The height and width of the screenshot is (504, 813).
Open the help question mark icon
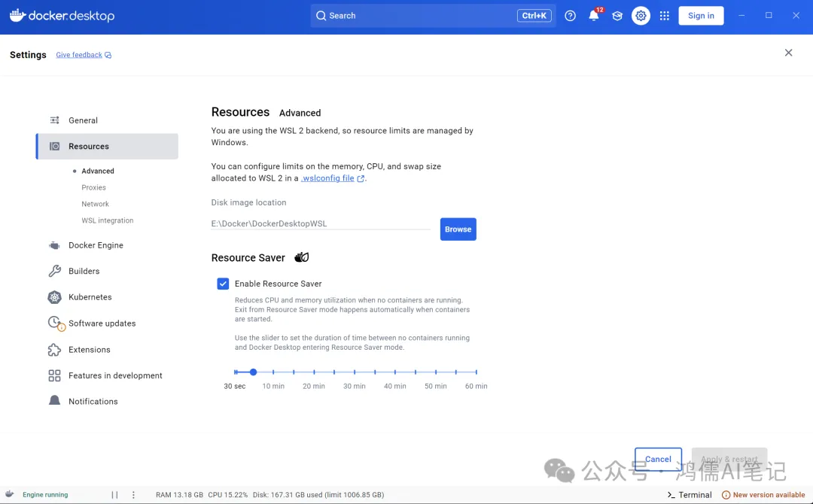pyautogui.click(x=571, y=16)
